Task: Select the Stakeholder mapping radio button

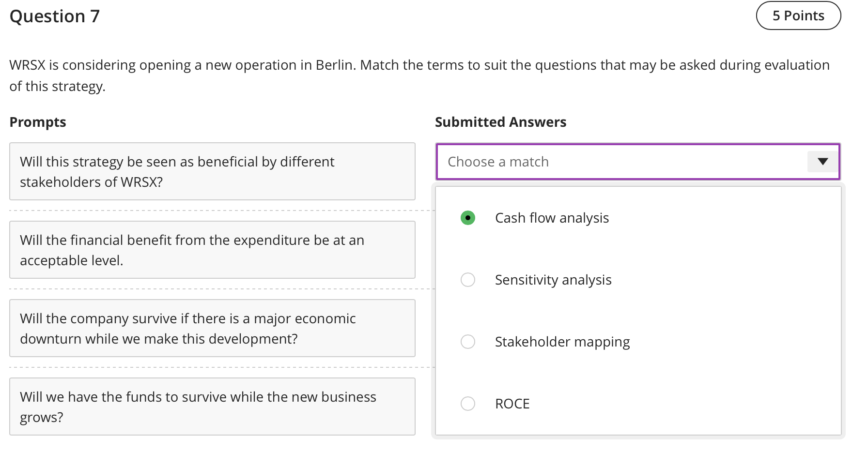Action: click(x=468, y=342)
